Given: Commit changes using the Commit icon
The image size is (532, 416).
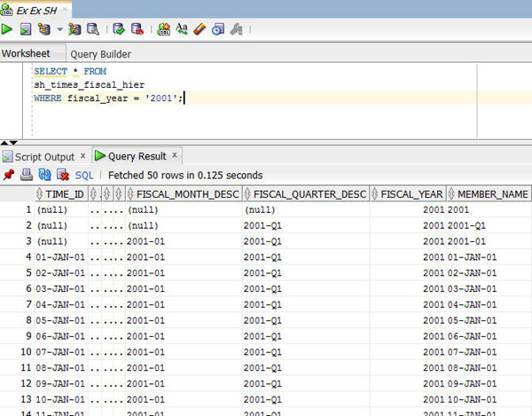Looking at the screenshot, I should 119,29.
